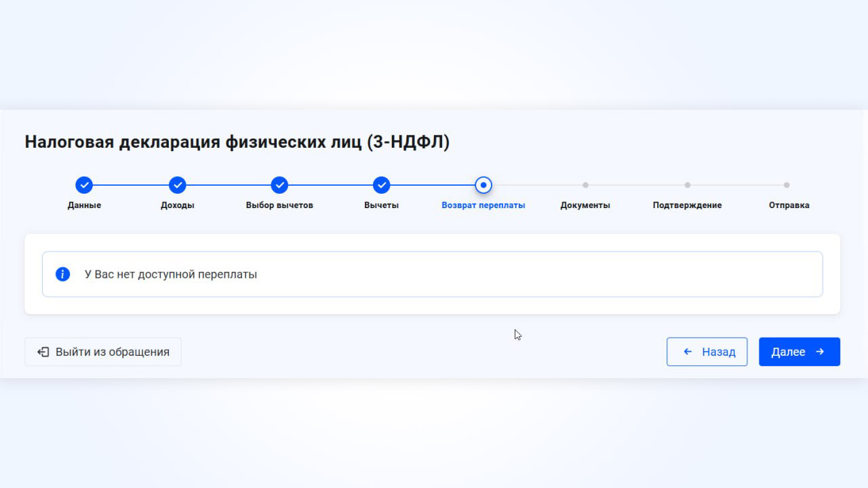Click the checkmark circle above Доходы
Screen dimensions: 868x488
(177, 185)
